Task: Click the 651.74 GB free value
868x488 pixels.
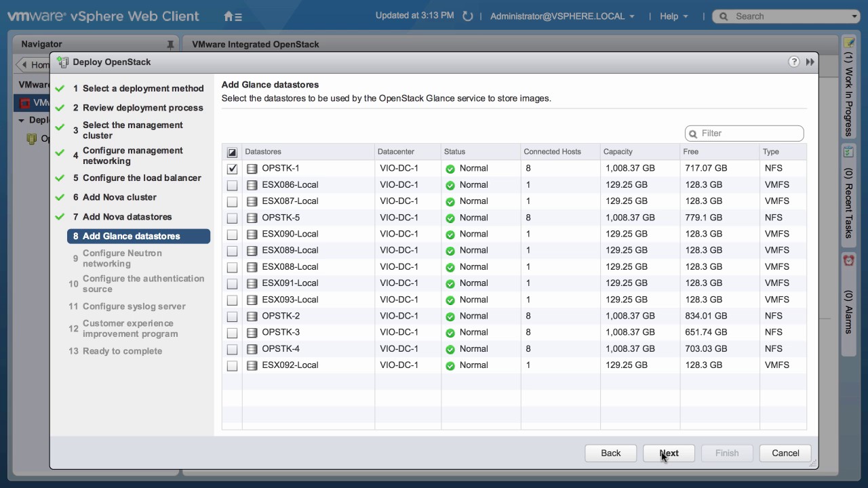Action: (706, 332)
